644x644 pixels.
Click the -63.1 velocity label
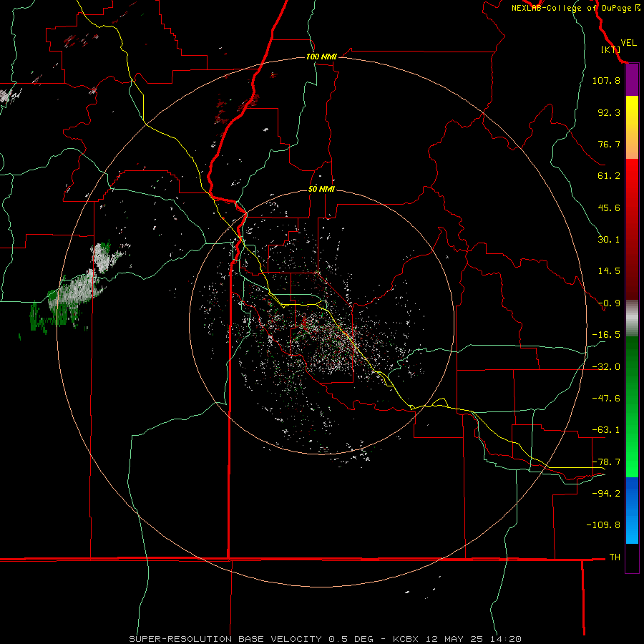click(606, 430)
